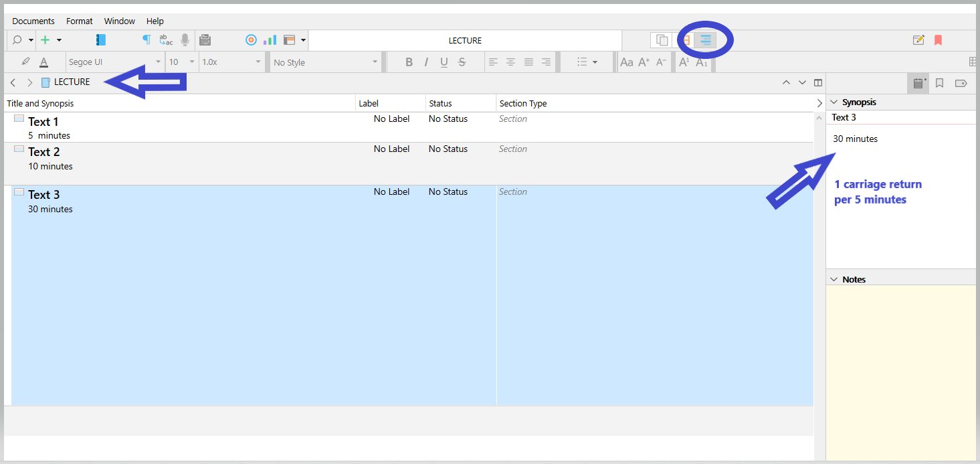
Task: Open the Compile printer icon
Action: click(205, 40)
